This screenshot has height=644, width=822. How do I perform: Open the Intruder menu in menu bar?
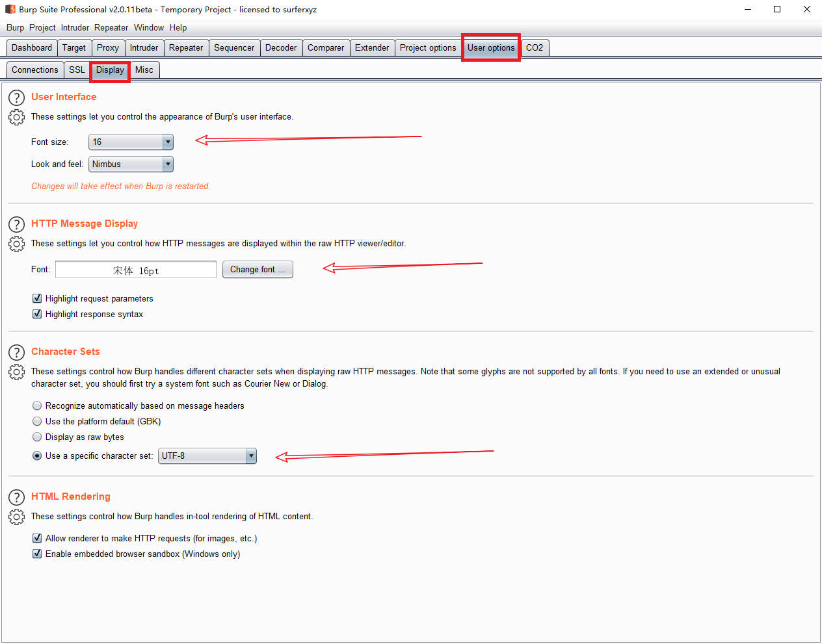click(75, 27)
